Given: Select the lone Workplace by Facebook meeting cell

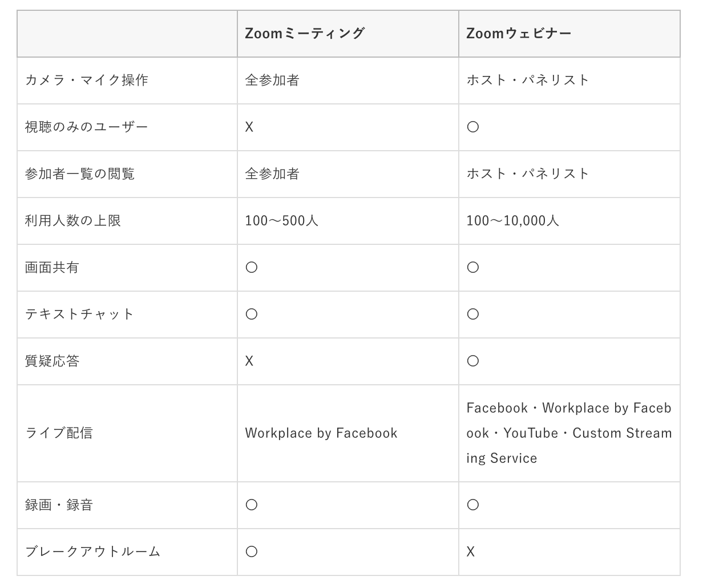Looking at the screenshot, I should [x=321, y=433].
